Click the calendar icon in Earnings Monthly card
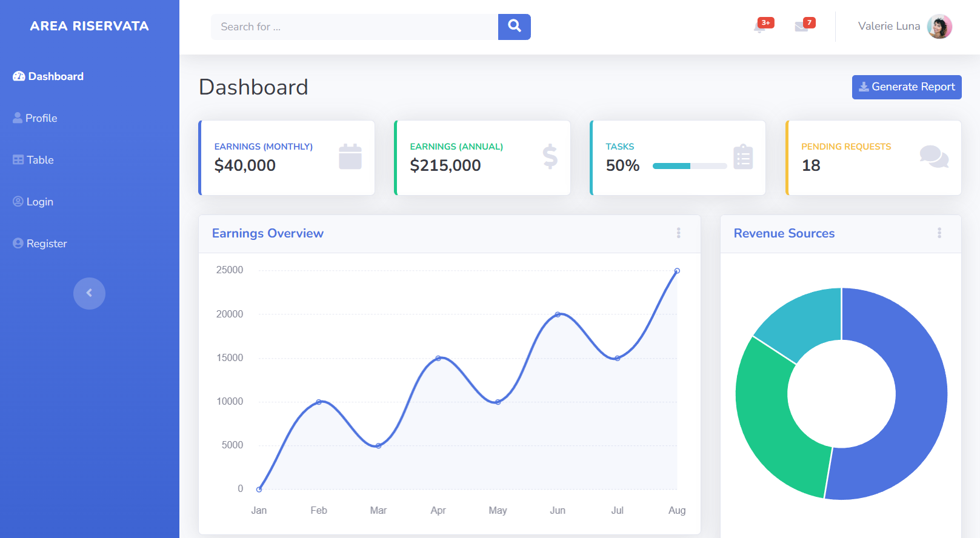Image resolution: width=980 pixels, height=538 pixels. pyautogui.click(x=350, y=157)
